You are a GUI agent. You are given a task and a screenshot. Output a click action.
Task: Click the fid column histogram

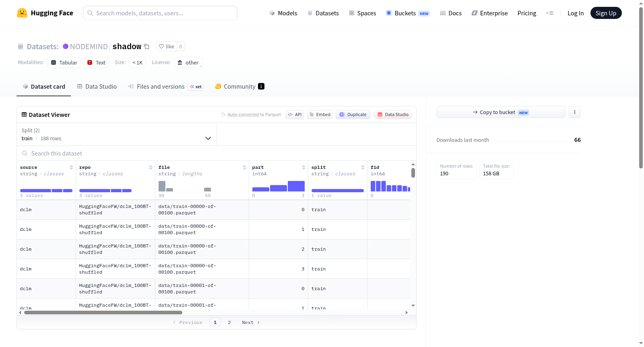click(390, 186)
